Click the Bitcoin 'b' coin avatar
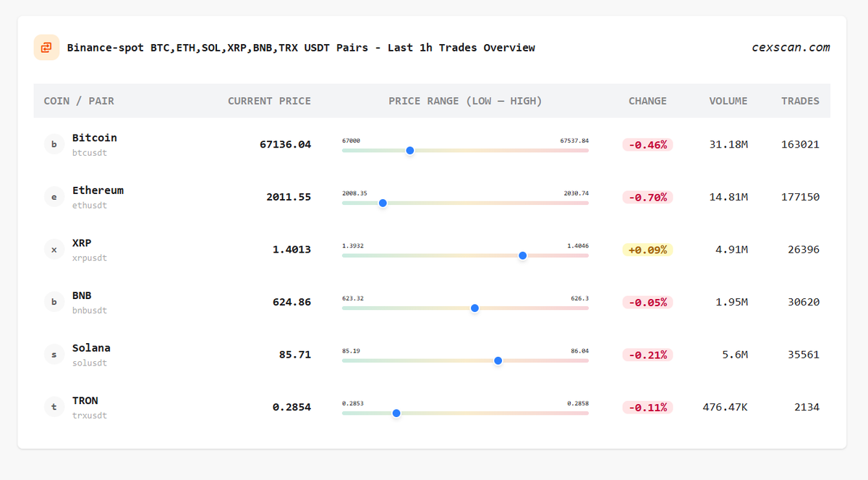The height and width of the screenshot is (480, 868). (x=54, y=145)
